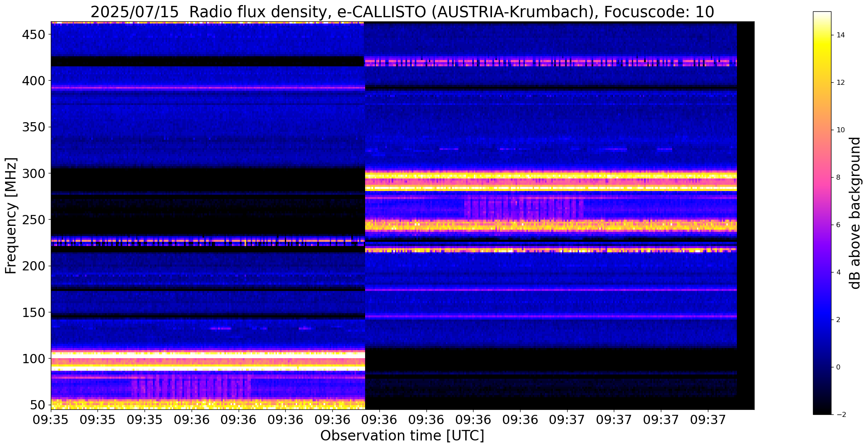
Task: Click the 350 frequency tick label
Action: pos(33,127)
